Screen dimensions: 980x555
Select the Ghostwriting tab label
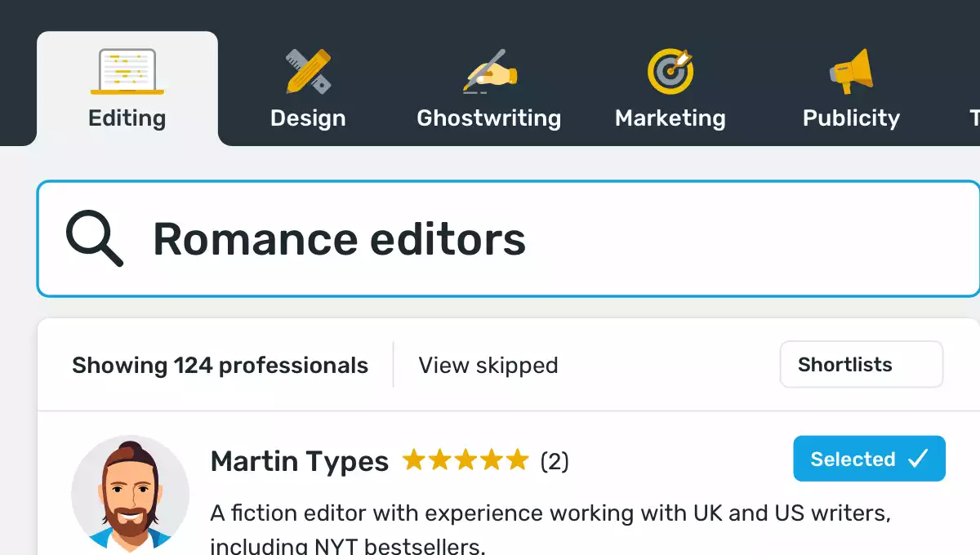pyautogui.click(x=489, y=118)
